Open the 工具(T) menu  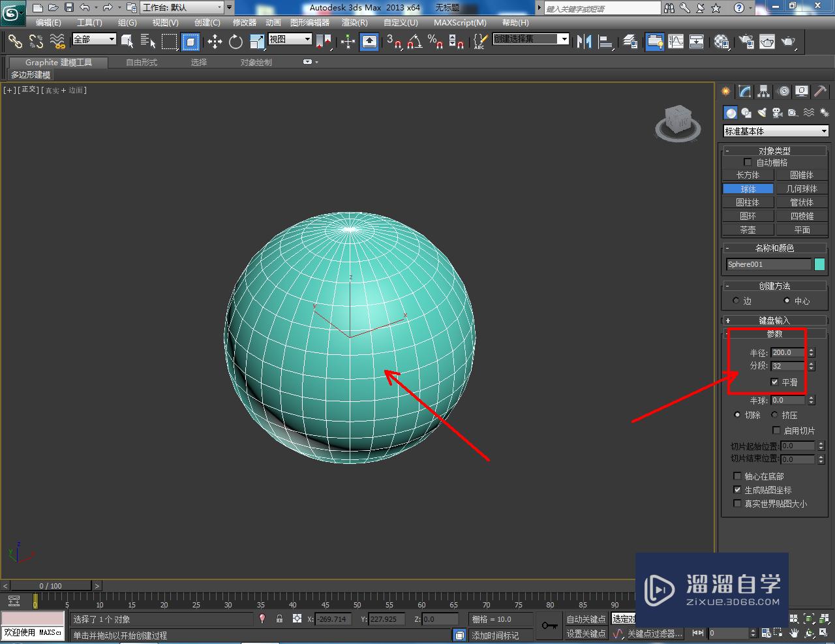click(89, 23)
